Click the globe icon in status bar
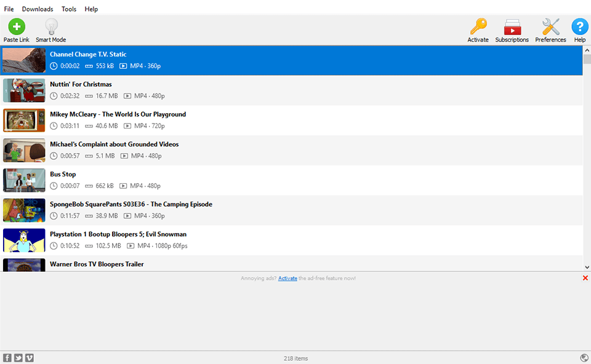The image size is (591, 364). pyautogui.click(x=584, y=358)
